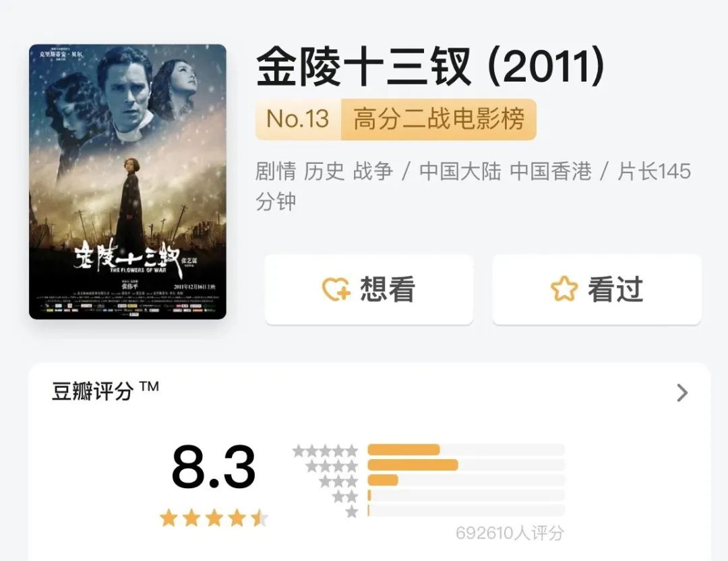The height and width of the screenshot is (561, 728).
Task: Mark movie as 看过 (watched)
Action: [x=597, y=289]
